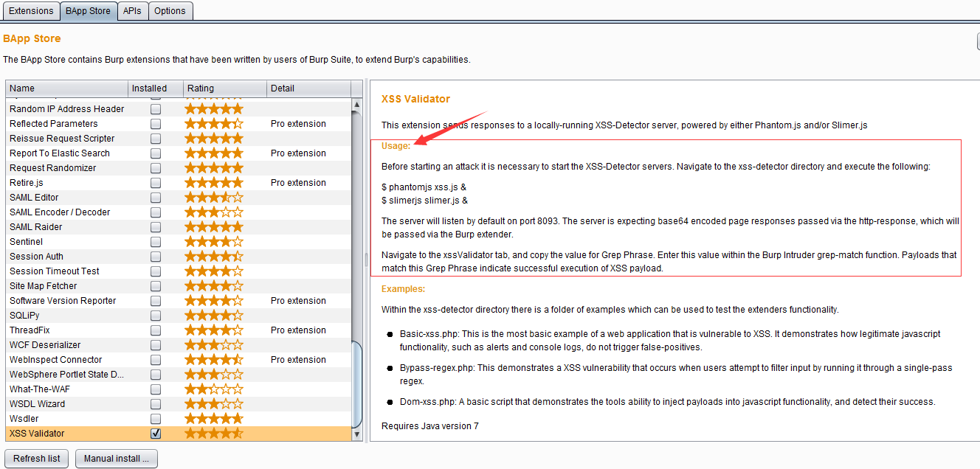
Task: Open the Options tab
Action: click(170, 11)
